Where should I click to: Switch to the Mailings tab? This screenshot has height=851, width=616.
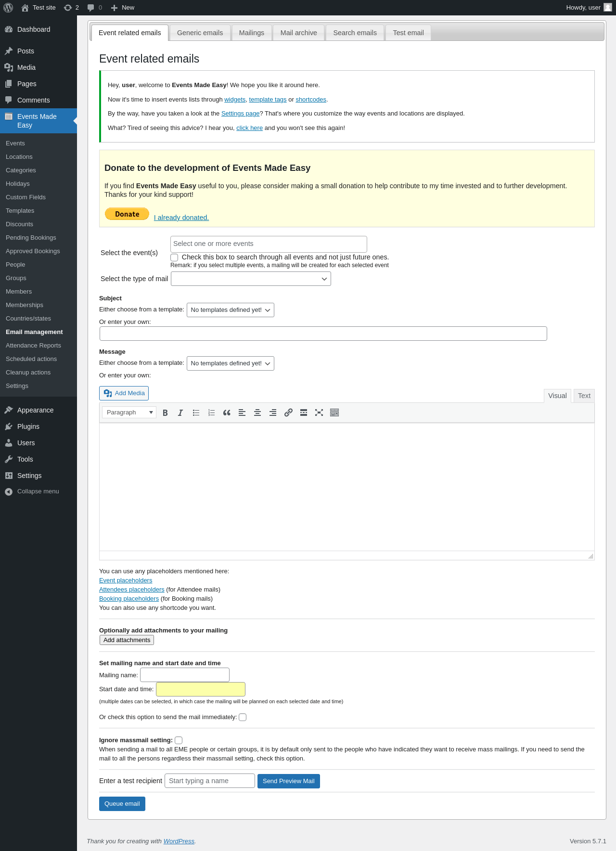(252, 33)
